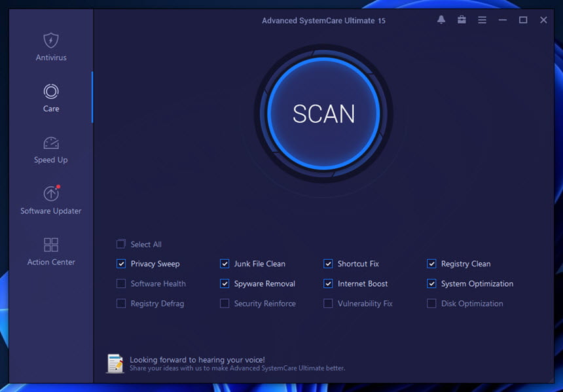
Task: Click the Speed Up label
Action: tap(51, 160)
